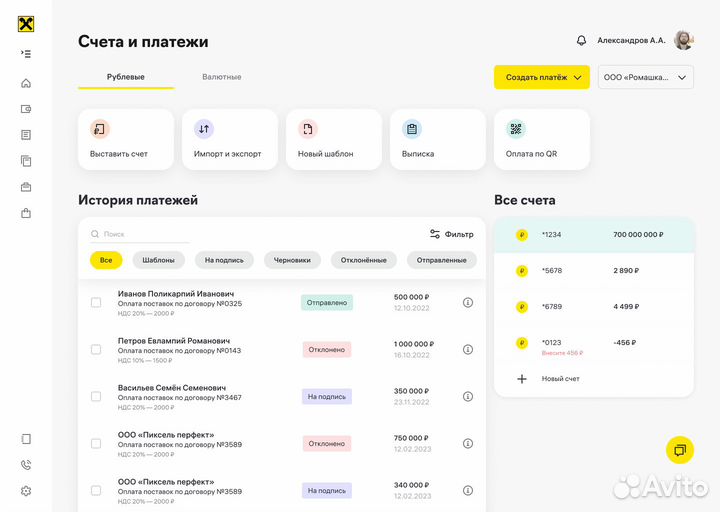Click Оплата поставок по договору №0143
The image size is (720, 512).
coord(179,351)
